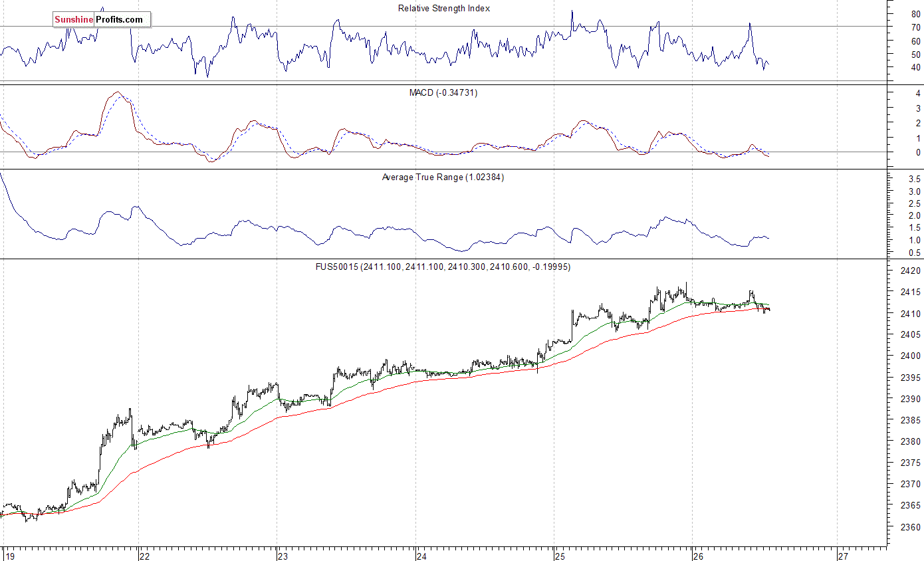Image resolution: width=924 pixels, height=561 pixels.
Task: Click the RSI axis value 40
Action: (916, 68)
